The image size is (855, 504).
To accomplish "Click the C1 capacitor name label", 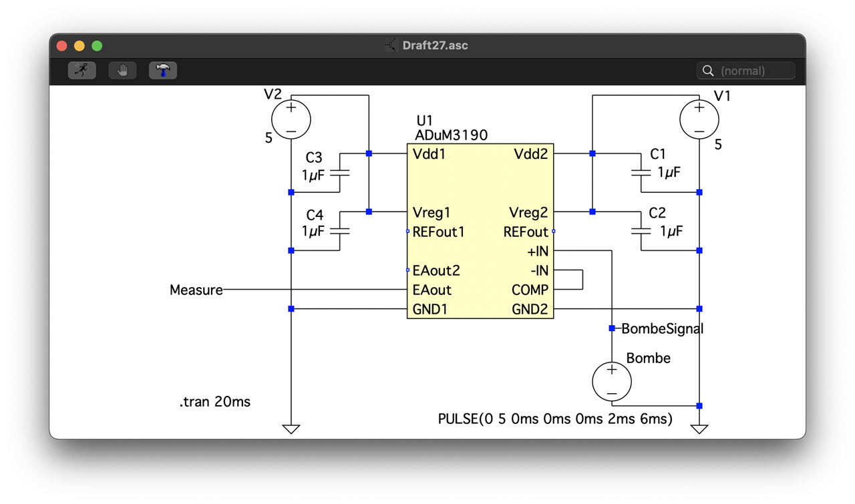I will coord(658,154).
